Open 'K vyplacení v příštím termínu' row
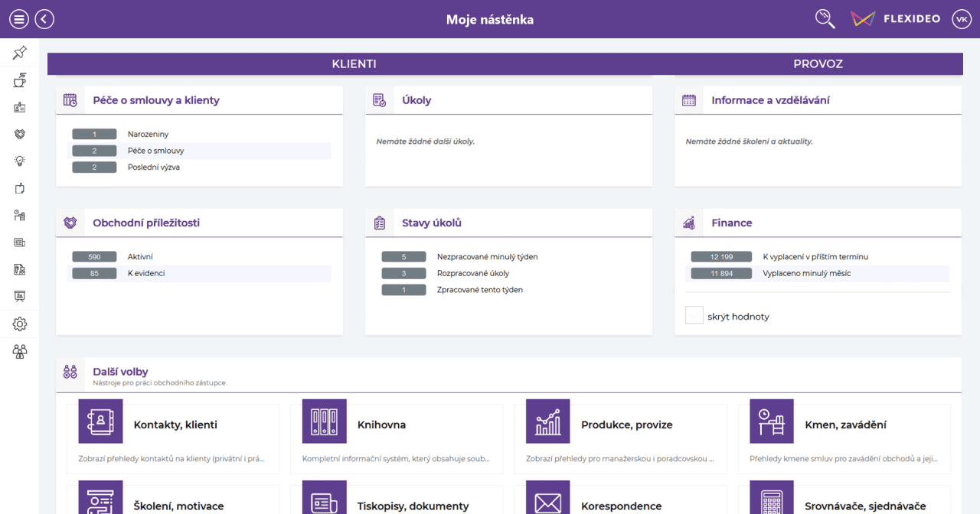The height and width of the screenshot is (514, 980). click(x=817, y=257)
